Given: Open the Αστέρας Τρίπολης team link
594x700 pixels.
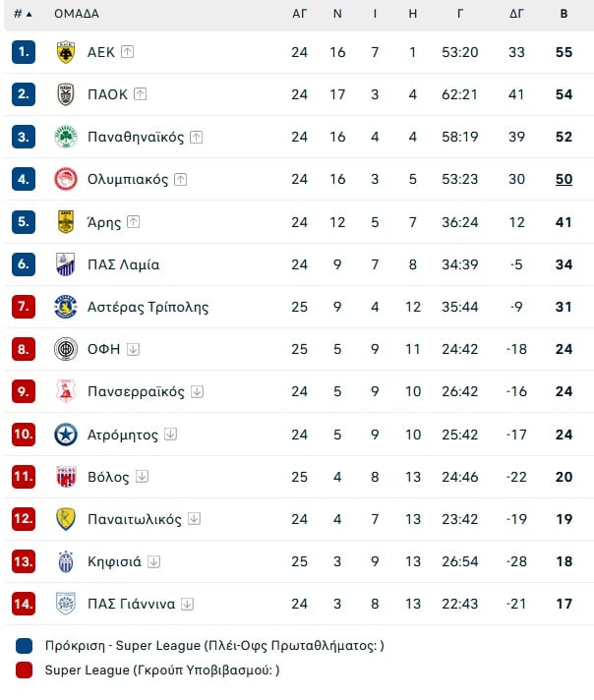Looking at the screenshot, I should pyautogui.click(x=148, y=307).
